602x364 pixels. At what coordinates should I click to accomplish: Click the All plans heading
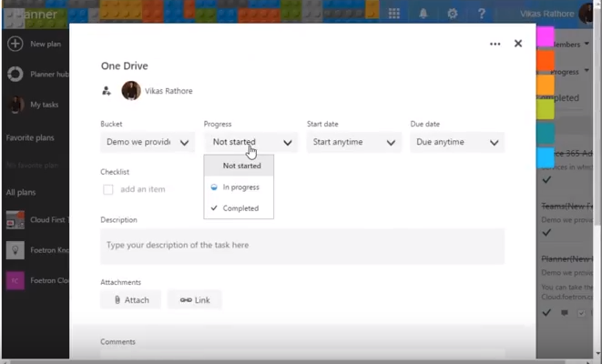pos(21,192)
